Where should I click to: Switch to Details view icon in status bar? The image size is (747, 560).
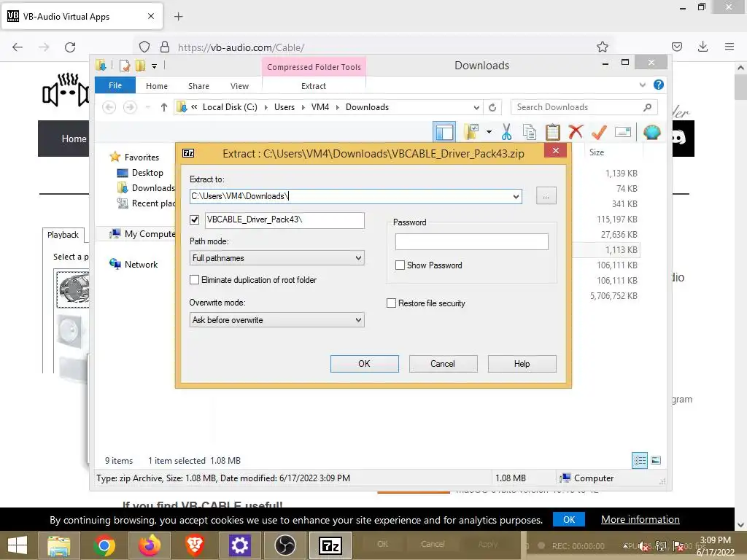(640, 460)
